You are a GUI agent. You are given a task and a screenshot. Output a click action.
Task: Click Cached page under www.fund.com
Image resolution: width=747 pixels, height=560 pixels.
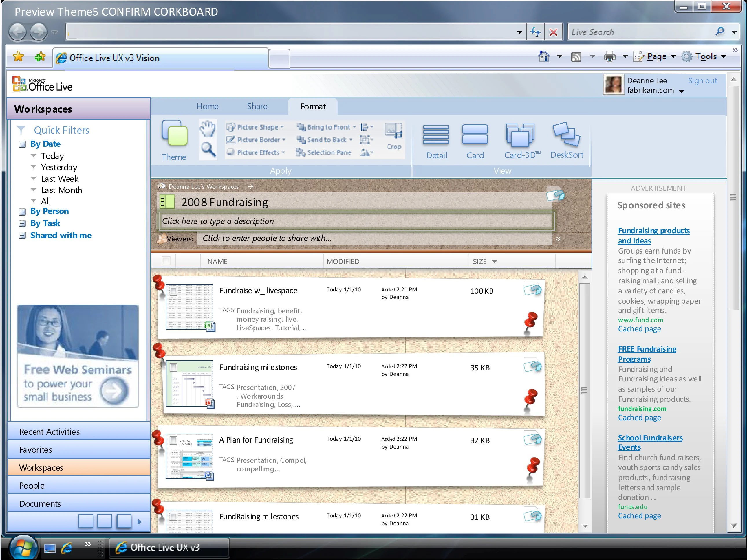pyautogui.click(x=639, y=329)
